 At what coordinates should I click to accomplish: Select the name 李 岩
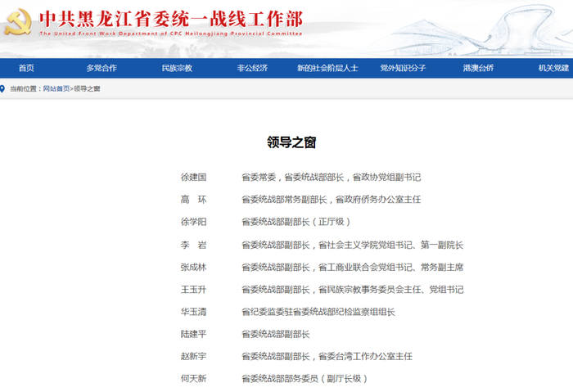(x=194, y=245)
